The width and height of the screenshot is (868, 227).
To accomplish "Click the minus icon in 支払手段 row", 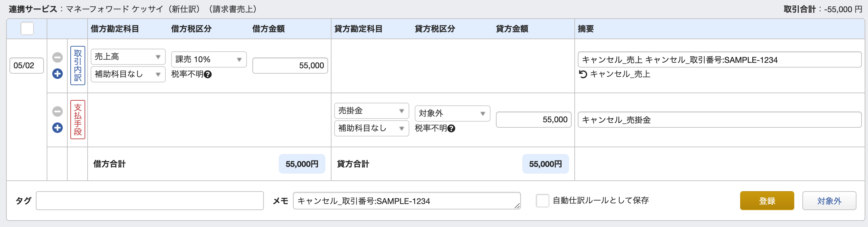I will tap(58, 111).
